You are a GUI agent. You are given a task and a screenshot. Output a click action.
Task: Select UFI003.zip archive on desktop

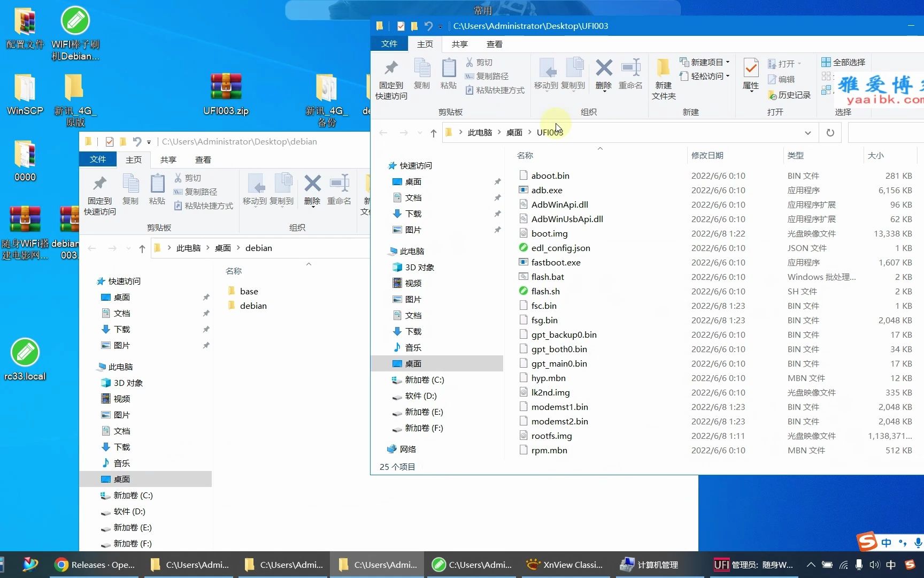pos(226,94)
